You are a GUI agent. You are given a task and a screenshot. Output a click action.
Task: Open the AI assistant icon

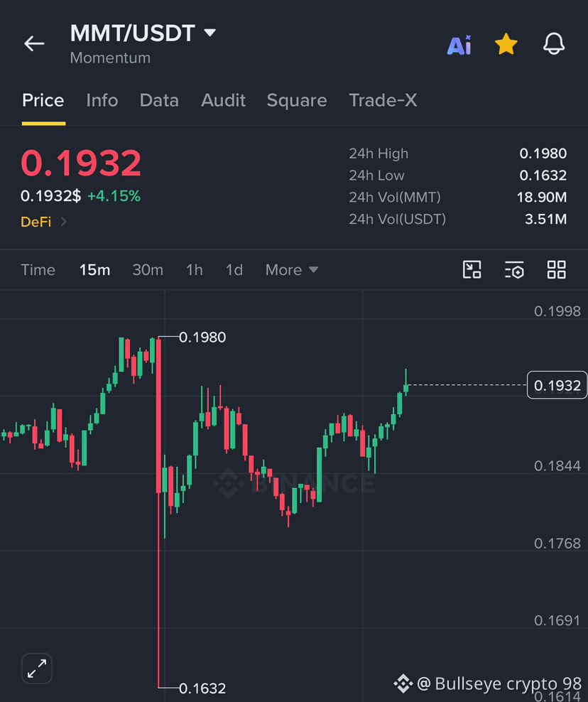tap(459, 45)
